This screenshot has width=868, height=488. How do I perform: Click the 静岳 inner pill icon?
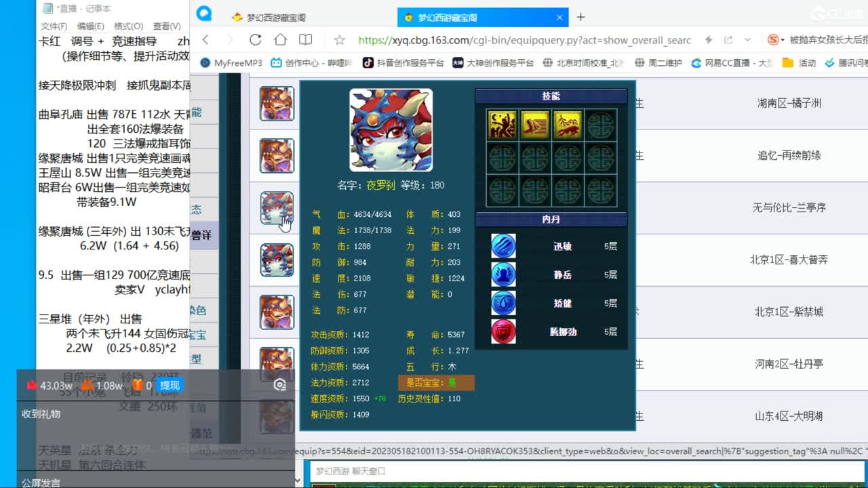503,274
